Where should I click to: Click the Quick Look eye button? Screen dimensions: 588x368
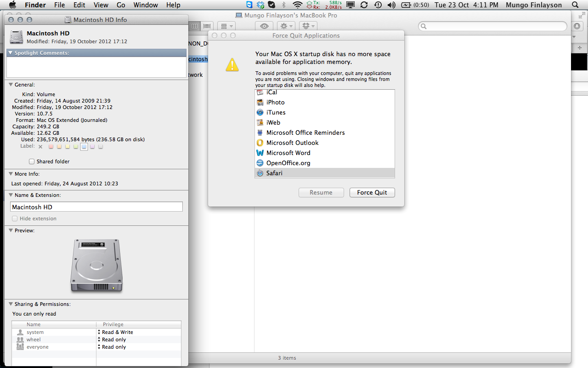(x=264, y=26)
